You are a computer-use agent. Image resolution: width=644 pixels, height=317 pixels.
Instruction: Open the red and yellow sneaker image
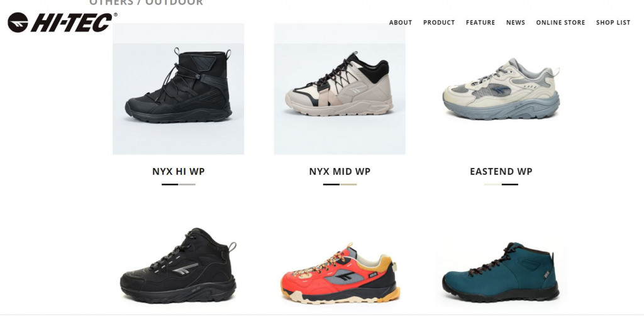[x=340, y=273]
